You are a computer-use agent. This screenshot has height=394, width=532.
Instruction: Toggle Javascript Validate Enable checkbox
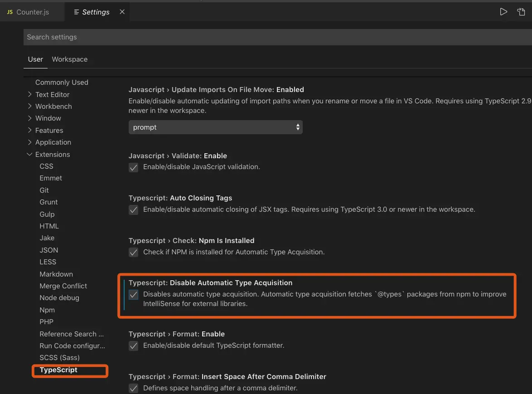133,167
